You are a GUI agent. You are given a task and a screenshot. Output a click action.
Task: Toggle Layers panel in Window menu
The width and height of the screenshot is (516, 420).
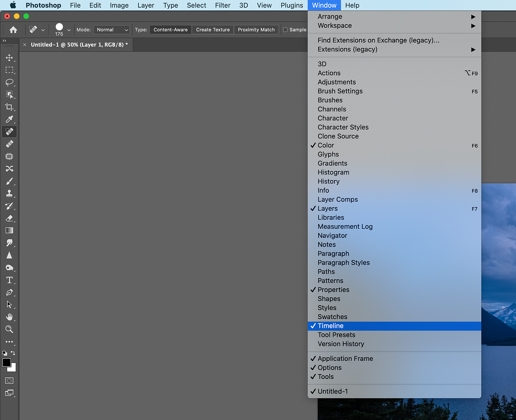click(x=394, y=208)
